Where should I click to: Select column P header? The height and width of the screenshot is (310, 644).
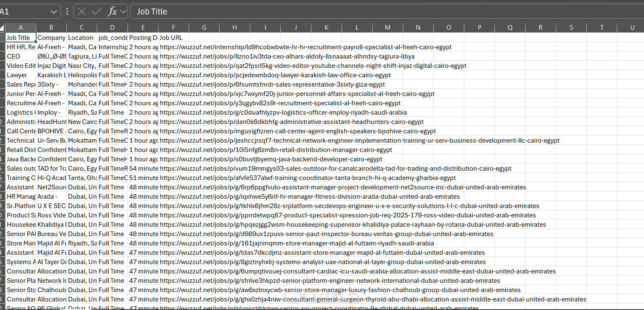click(x=480, y=28)
